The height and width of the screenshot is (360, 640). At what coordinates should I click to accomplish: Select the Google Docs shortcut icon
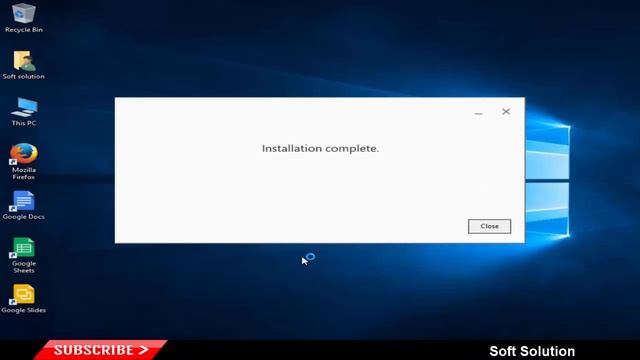tap(23, 201)
